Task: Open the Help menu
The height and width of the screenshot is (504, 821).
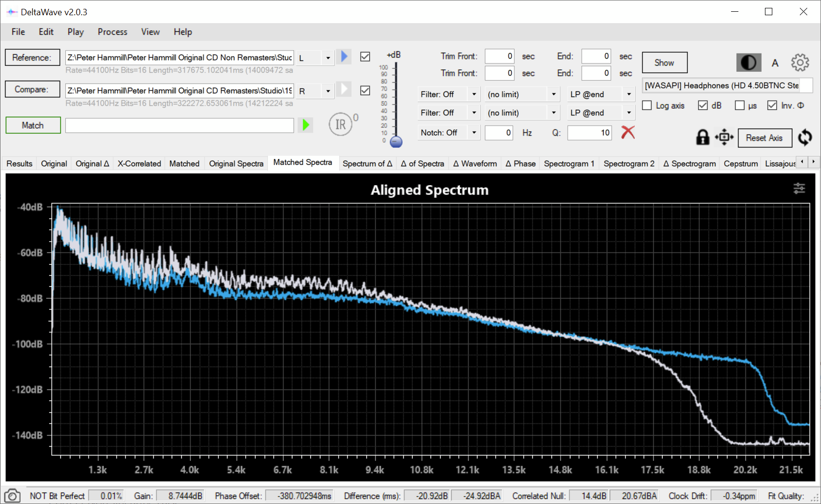Action: [x=183, y=32]
